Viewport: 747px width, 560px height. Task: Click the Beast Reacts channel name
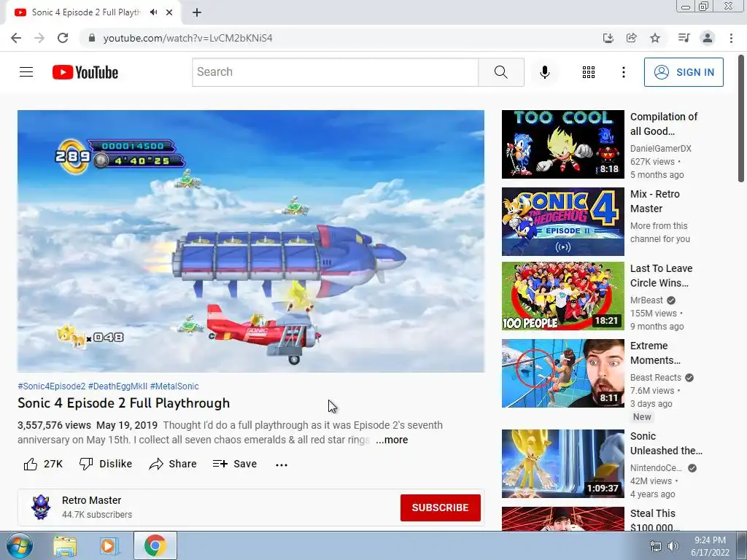pyautogui.click(x=656, y=378)
